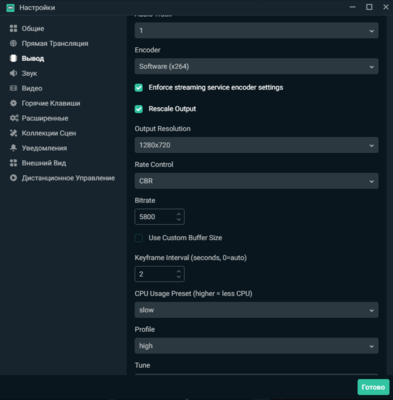Enable Use Custom Buffer Size
The height and width of the screenshot is (400, 393).
tap(139, 238)
